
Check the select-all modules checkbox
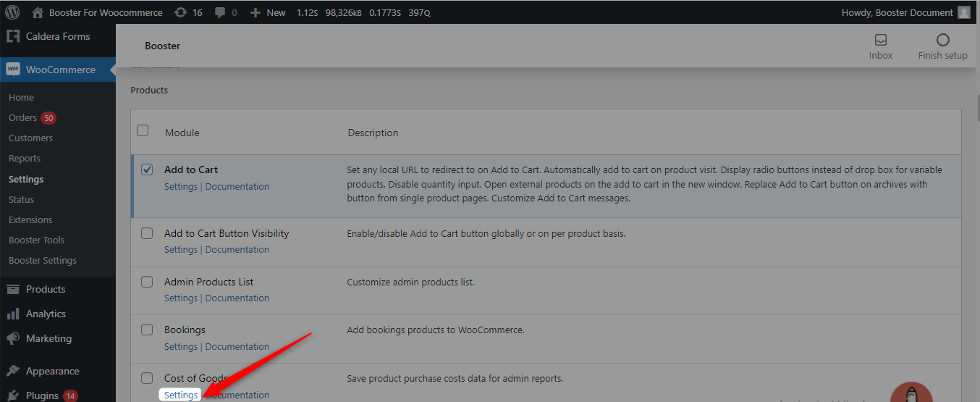143,130
